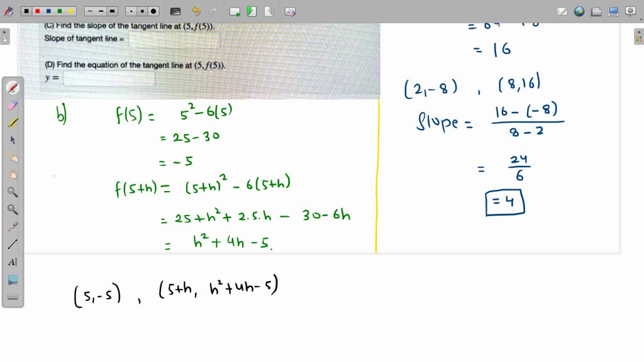Select the yellow Highlighter tool
This screenshot has height=362, width=644.
pos(13,123)
